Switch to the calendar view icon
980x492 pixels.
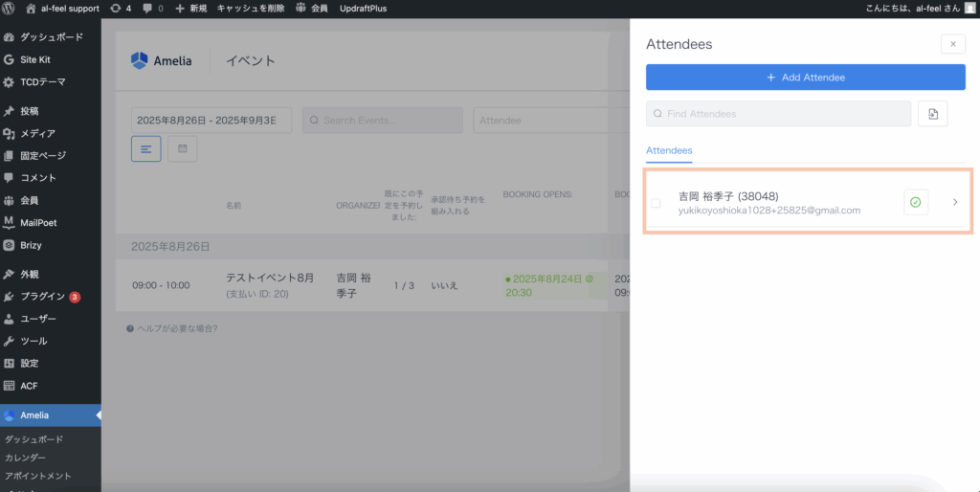(x=182, y=149)
